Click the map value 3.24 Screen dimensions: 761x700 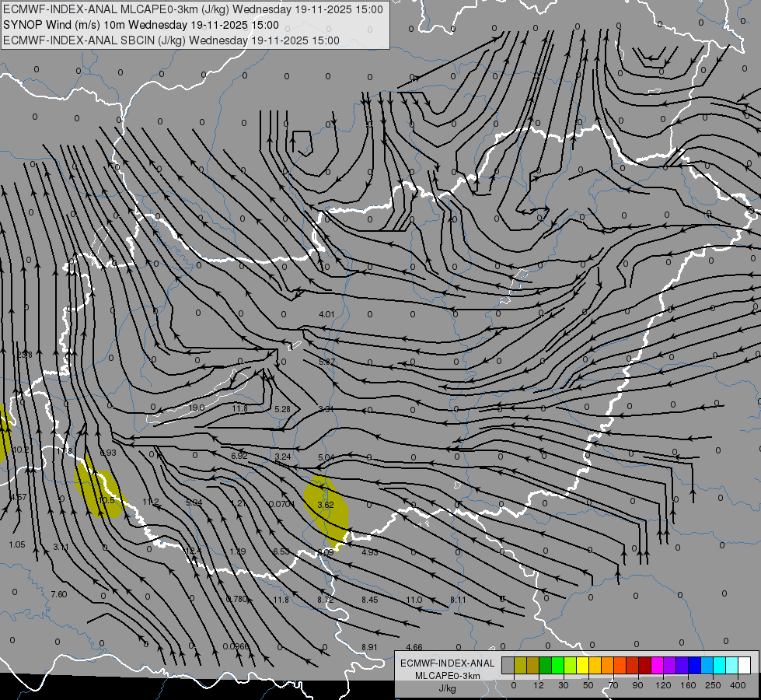click(x=283, y=457)
